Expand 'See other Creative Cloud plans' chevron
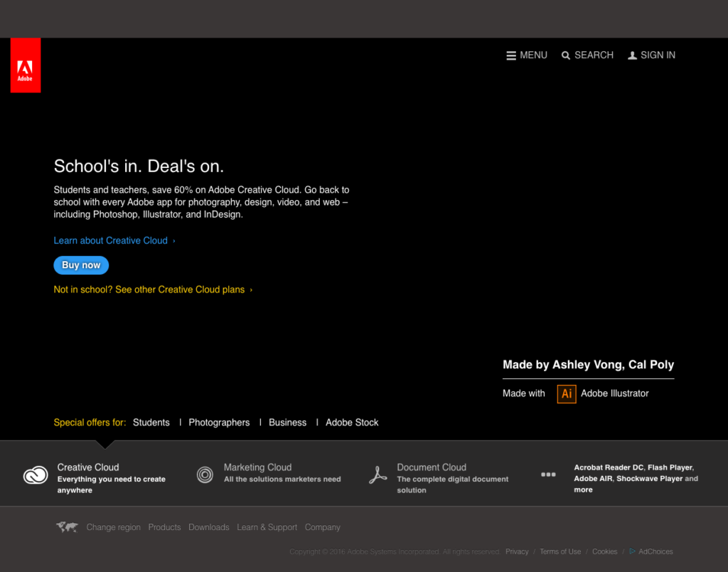728x572 pixels. tap(250, 290)
